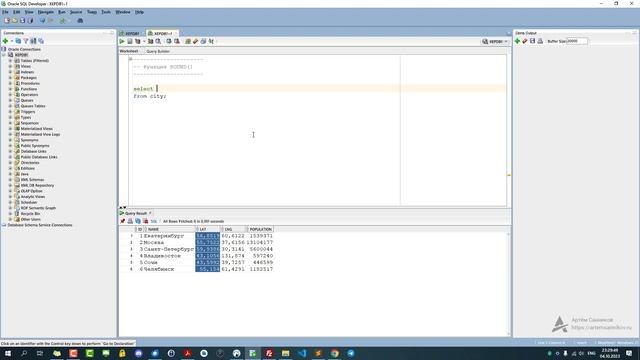Image resolution: width=640 pixels, height=360 pixels.
Task: Clear the worksheet with the eraser icon
Action: [196, 41]
